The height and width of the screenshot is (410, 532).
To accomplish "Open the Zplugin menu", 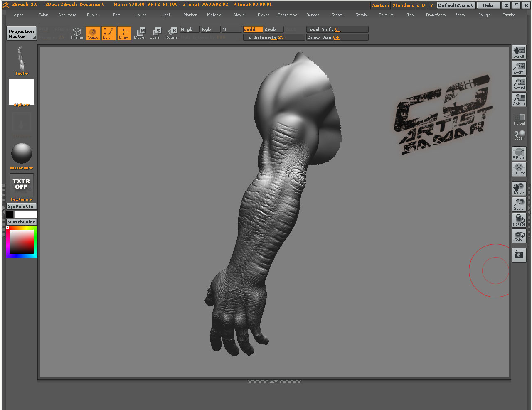I will (484, 15).
